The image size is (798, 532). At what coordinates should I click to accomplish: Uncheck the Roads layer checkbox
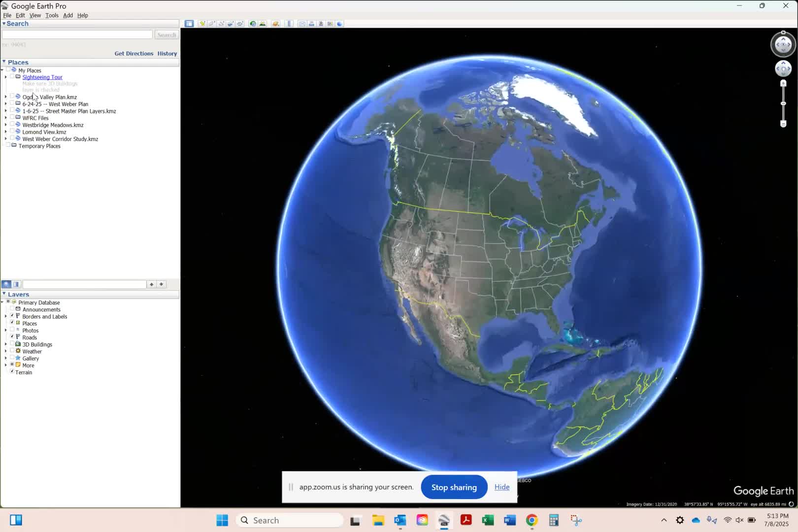[12, 336]
